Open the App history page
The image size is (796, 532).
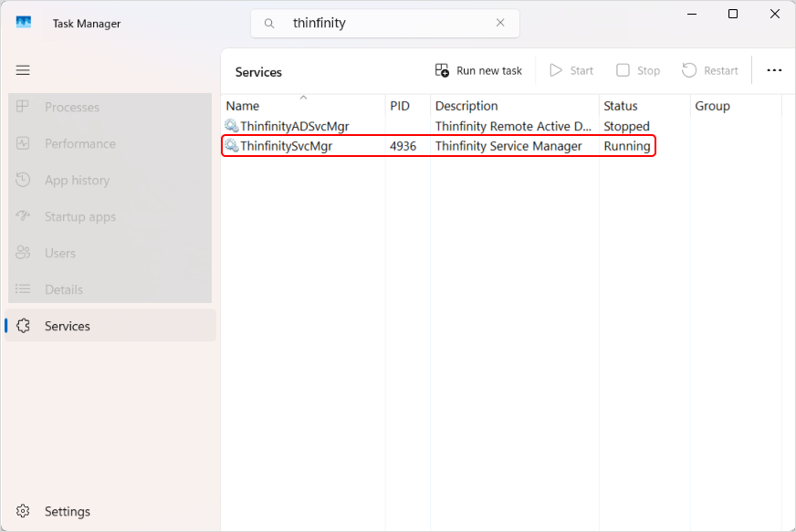[110, 180]
